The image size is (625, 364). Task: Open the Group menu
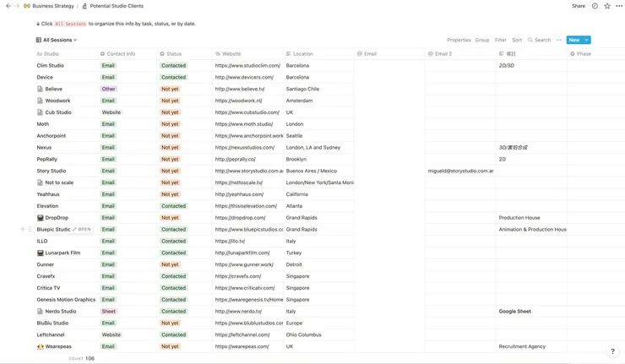[x=482, y=40]
